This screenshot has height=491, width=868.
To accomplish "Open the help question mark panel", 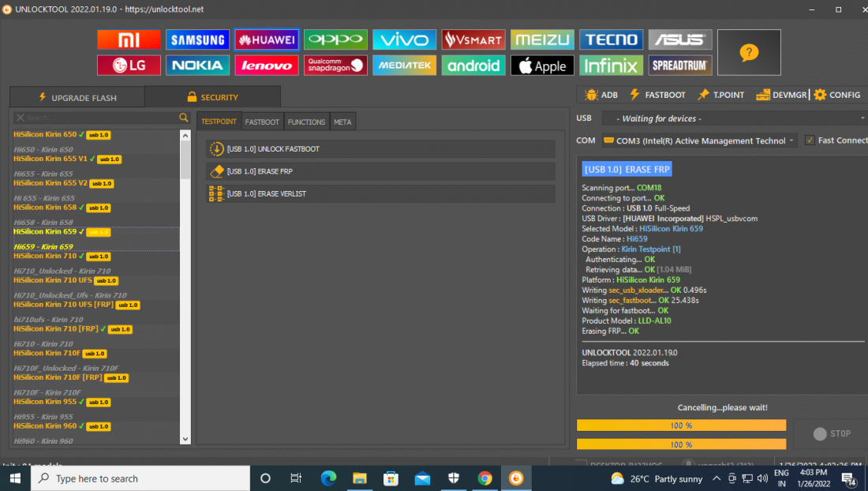I will [749, 53].
